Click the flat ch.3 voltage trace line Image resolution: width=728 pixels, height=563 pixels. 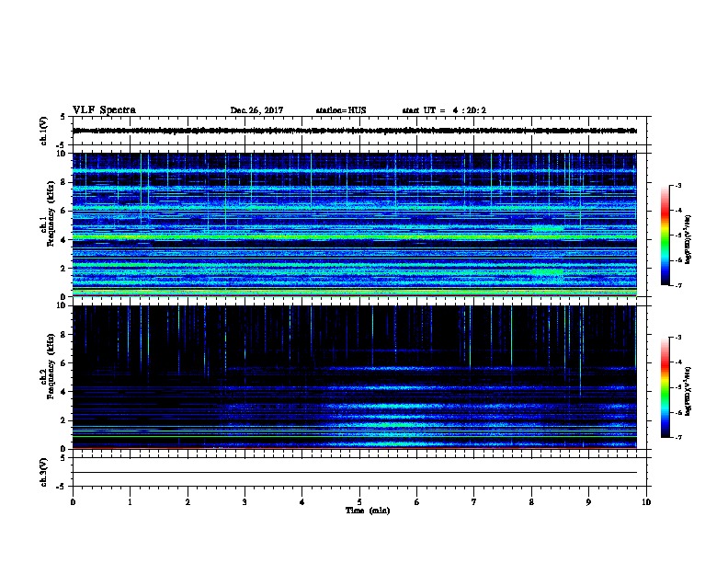(355, 473)
